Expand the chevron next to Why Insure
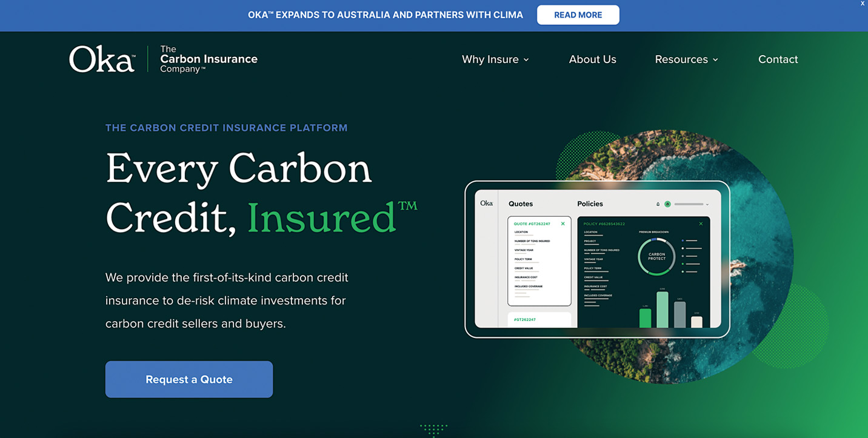Screen dimensions: 868x438 (526, 59)
